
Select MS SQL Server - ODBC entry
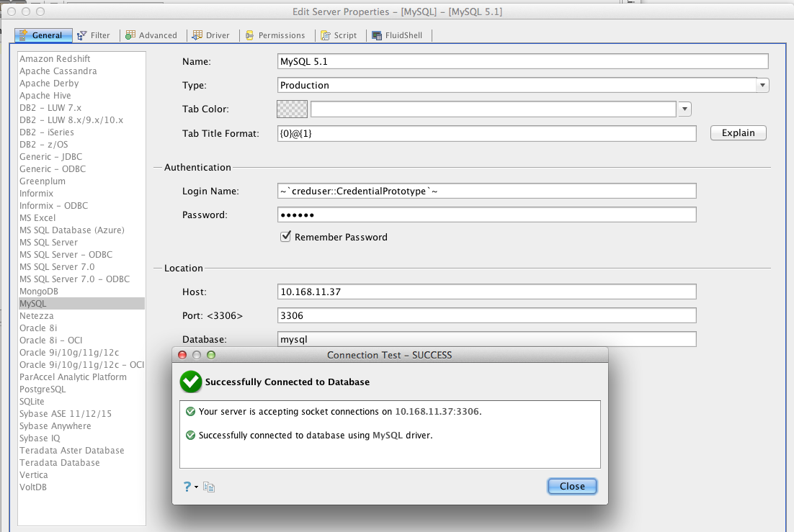click(x=66, y=255)
